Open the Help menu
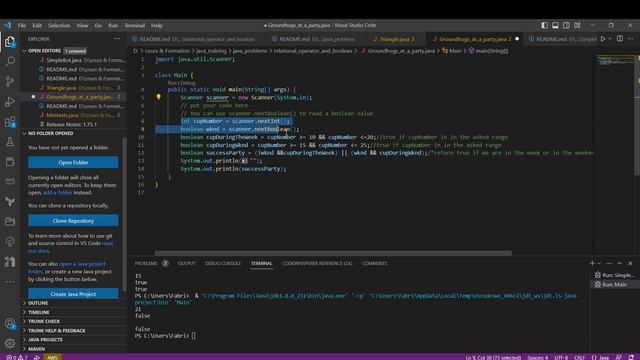 [157, 25]
